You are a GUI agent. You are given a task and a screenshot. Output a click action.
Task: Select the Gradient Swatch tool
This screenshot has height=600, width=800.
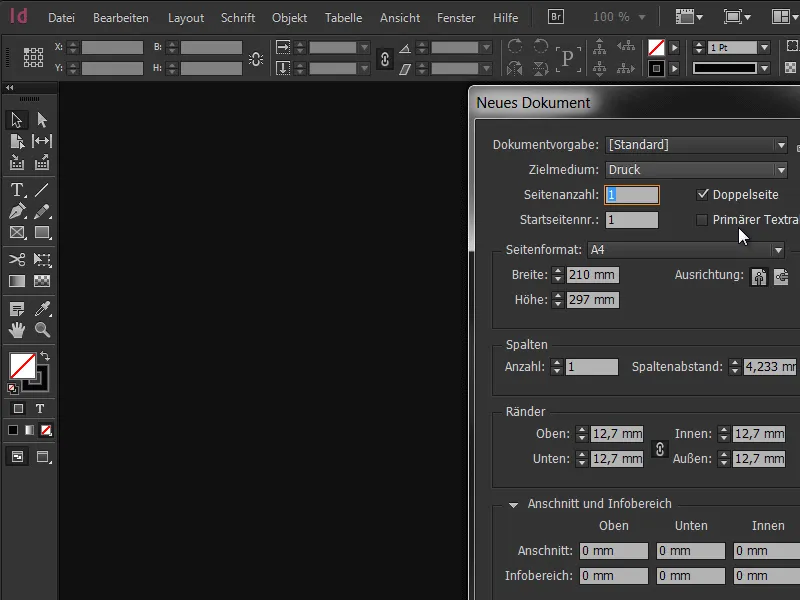tap(17, 281)
